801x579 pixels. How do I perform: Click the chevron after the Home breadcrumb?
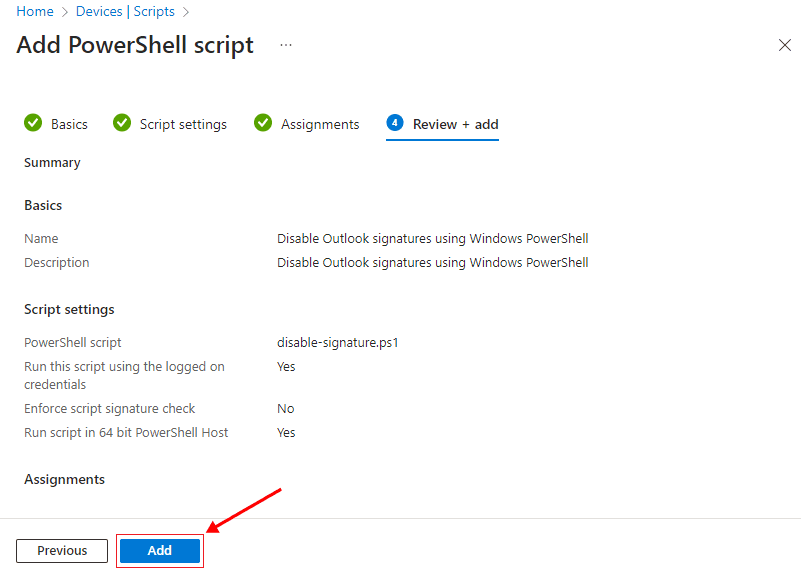pos(67,12)
